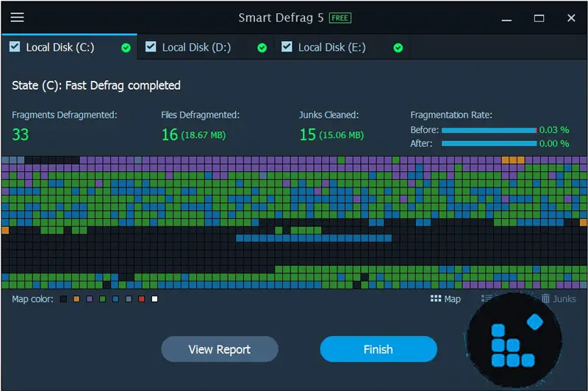Open the hamburger main menu
Image resolution: width=588 pixels, height=391 pixels.
coord(17,17)
